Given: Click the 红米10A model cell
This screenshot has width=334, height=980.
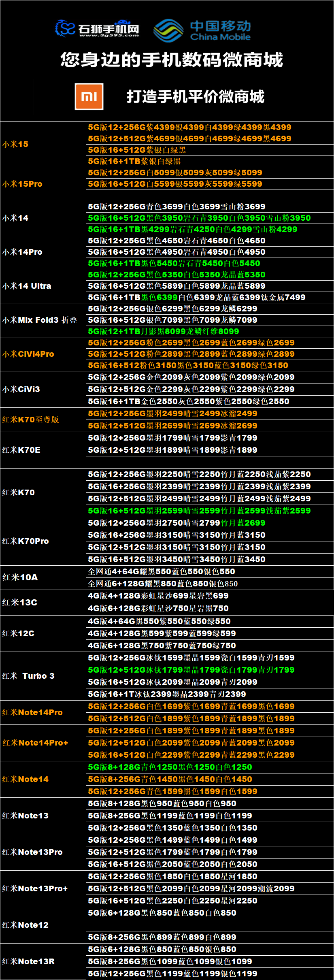Looking at the screenshot, I should click(43, 577).
